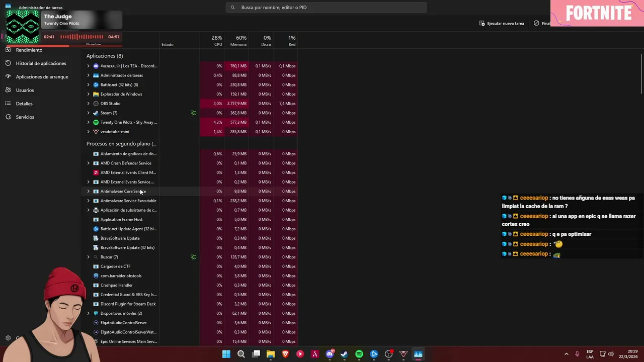This screenshot has height=362, width=644.
Task: Go to the Usuarios page
Action: pyautogui.click(x=25, y=90)
